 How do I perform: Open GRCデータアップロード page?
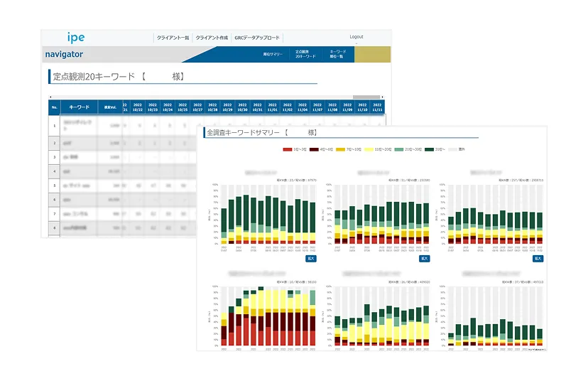pos(257,38)
